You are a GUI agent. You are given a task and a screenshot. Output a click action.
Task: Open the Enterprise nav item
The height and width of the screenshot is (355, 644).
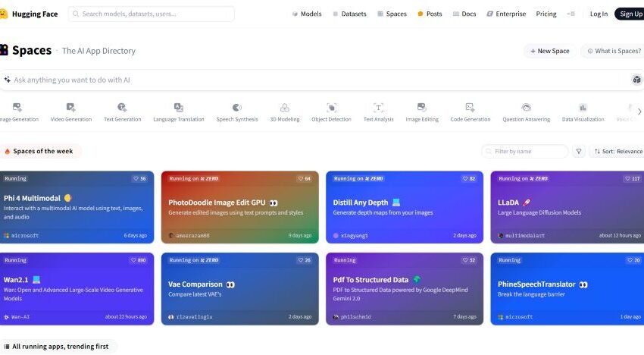[x=506, y=14]
